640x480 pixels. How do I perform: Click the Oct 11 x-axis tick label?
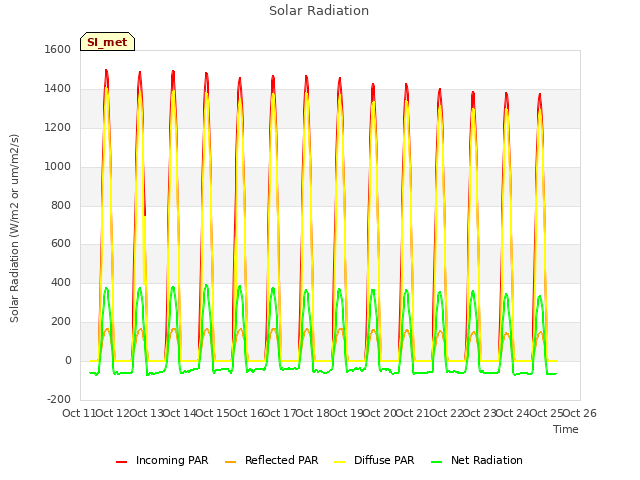pos(79,413)
